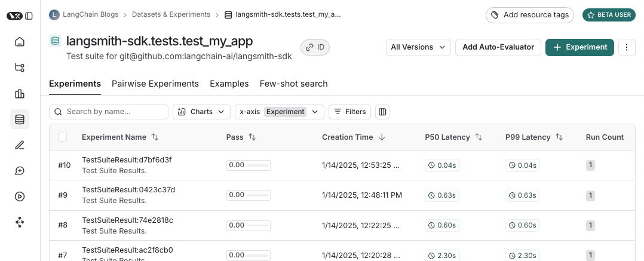Open the Charts dropdown

coord(201,112)
